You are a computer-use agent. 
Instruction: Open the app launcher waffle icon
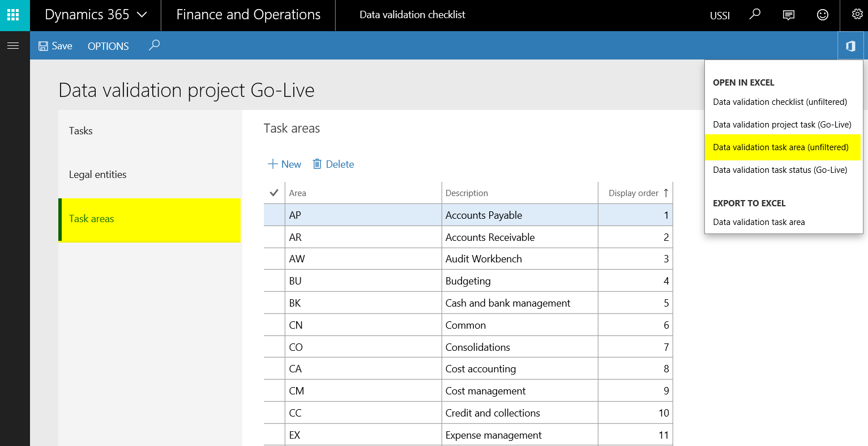pos(14,15)
